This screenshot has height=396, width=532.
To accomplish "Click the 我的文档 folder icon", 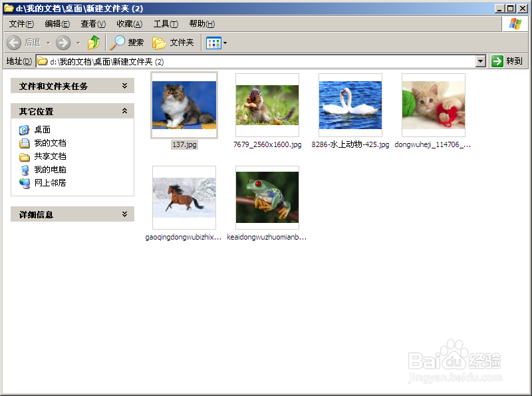I will coord(25,143).
